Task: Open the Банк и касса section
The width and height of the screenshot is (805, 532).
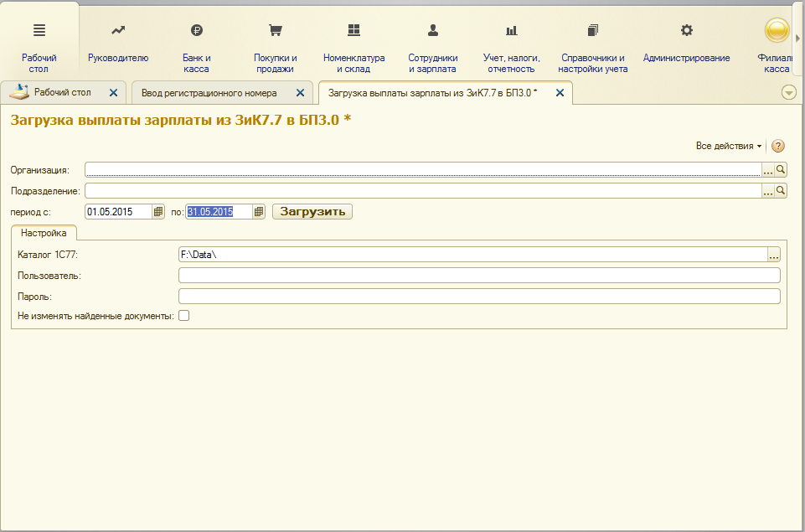Action: pos(197,49)
